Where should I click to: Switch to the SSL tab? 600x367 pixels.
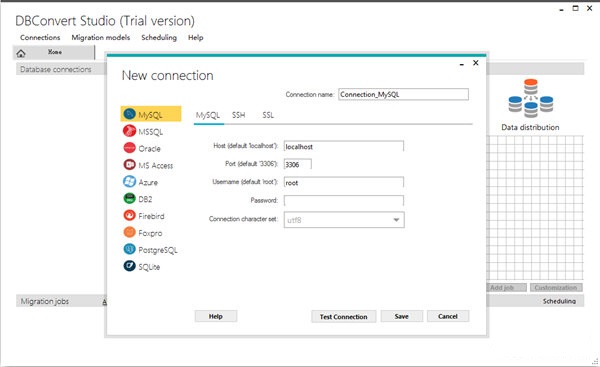[x=268, y=115]
